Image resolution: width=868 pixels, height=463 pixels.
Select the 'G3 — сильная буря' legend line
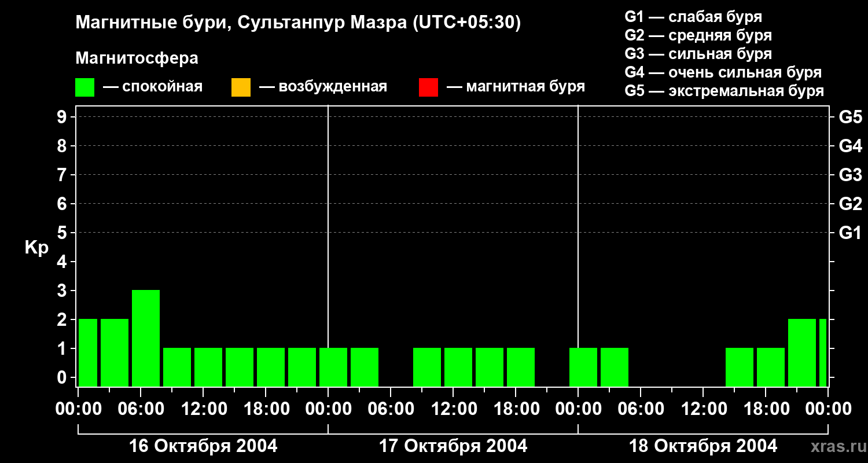tap(698, 54)
